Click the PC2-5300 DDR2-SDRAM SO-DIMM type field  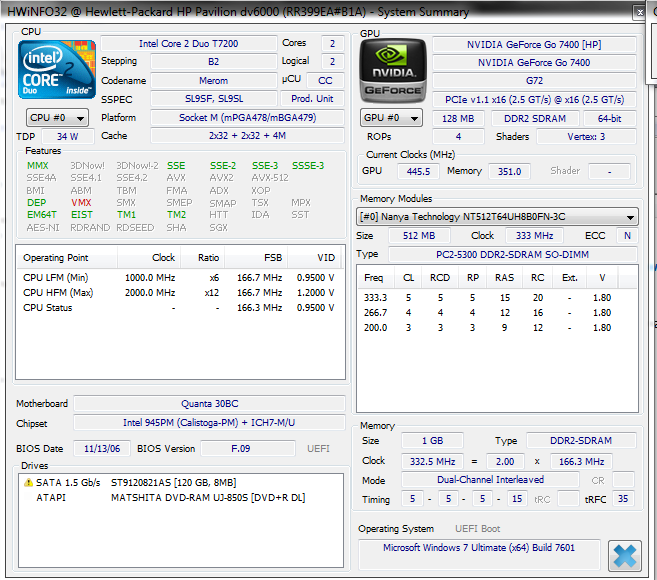click(513, 255)
